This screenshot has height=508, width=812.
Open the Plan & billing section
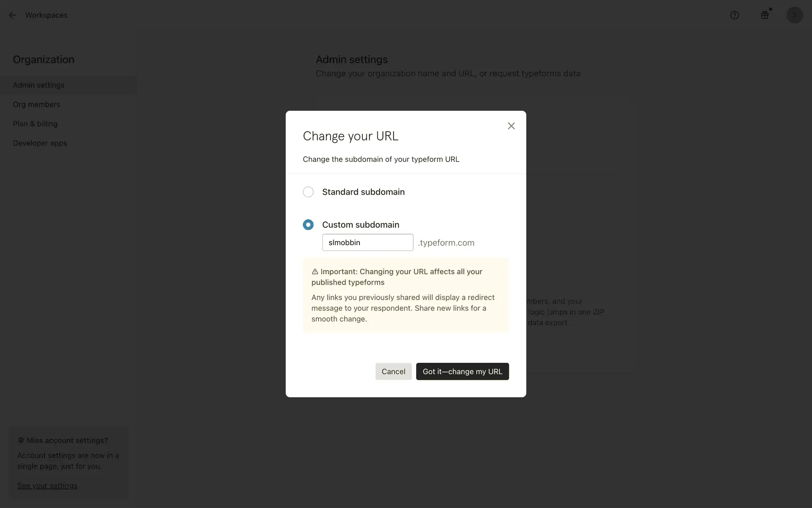(x=35, y=124)
